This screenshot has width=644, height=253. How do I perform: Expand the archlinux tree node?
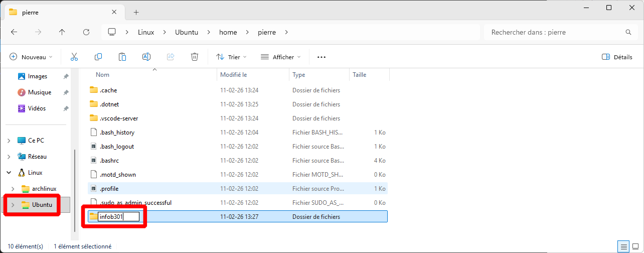(13, 189)
